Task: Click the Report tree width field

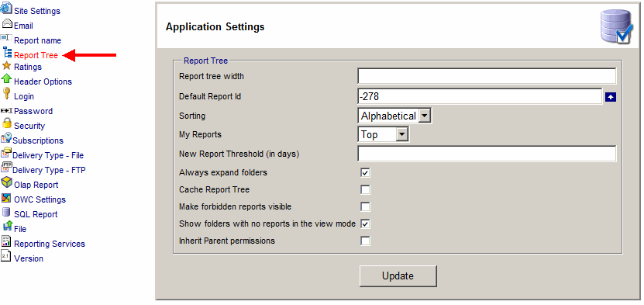Action: click(487, 76)
